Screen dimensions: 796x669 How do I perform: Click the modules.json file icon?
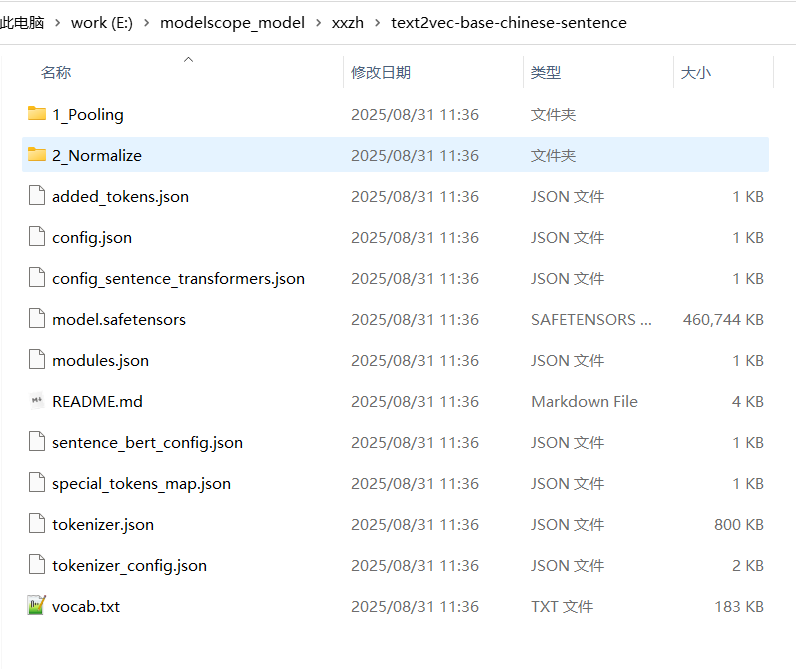click(x=37, y=360)
